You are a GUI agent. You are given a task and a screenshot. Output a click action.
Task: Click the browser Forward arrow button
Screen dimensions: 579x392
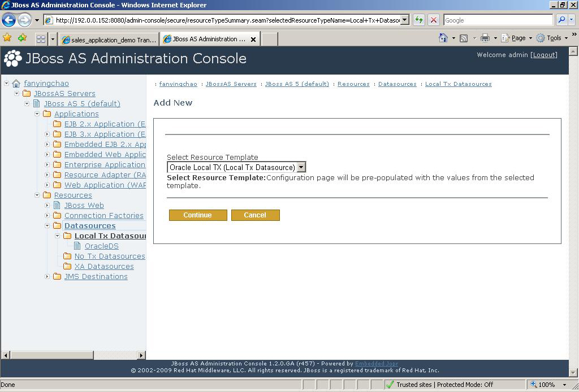pos(24,20)
